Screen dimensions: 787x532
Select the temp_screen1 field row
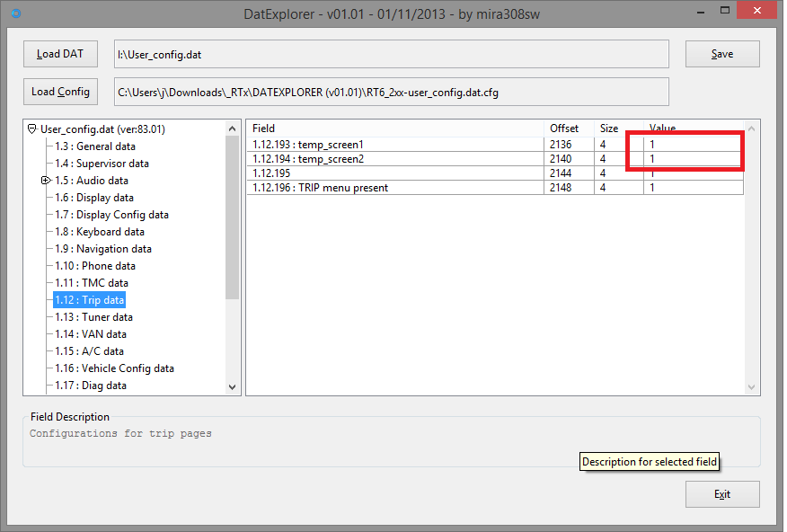click(395, 145)
